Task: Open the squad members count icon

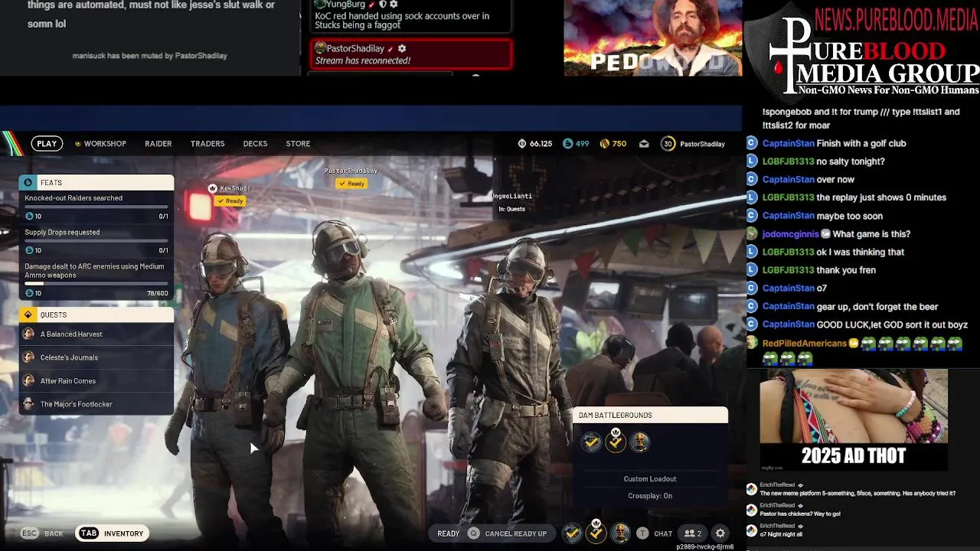Action: (693, 533)
